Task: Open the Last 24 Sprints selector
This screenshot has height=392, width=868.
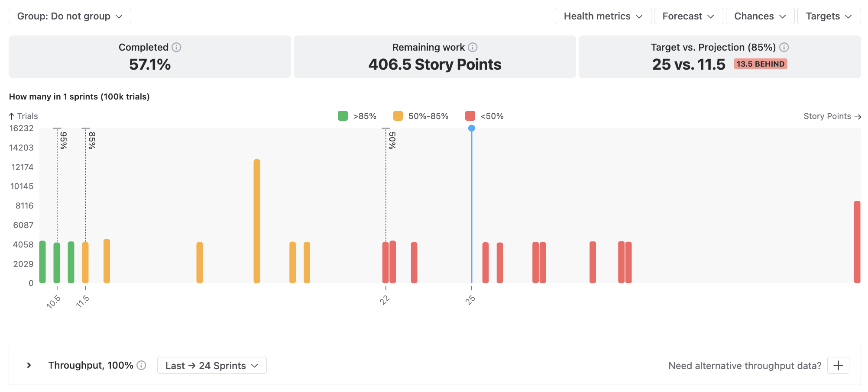Action: (212, 366)
